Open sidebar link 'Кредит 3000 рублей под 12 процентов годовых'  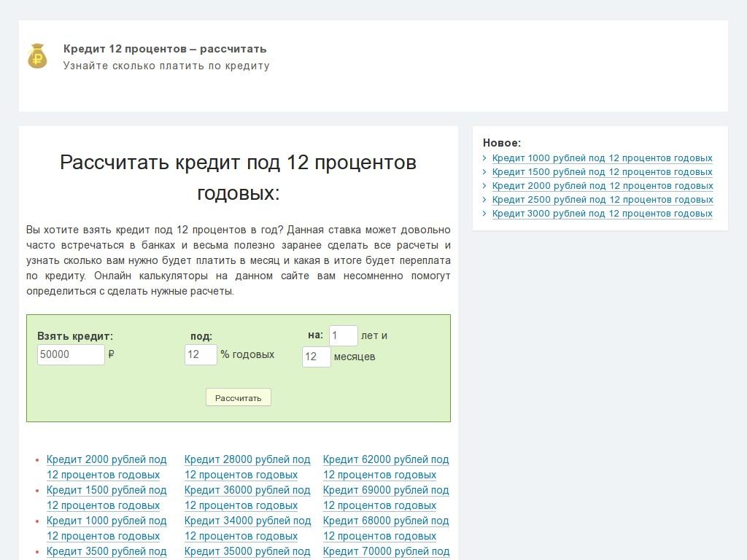click(x=602, y=214)
